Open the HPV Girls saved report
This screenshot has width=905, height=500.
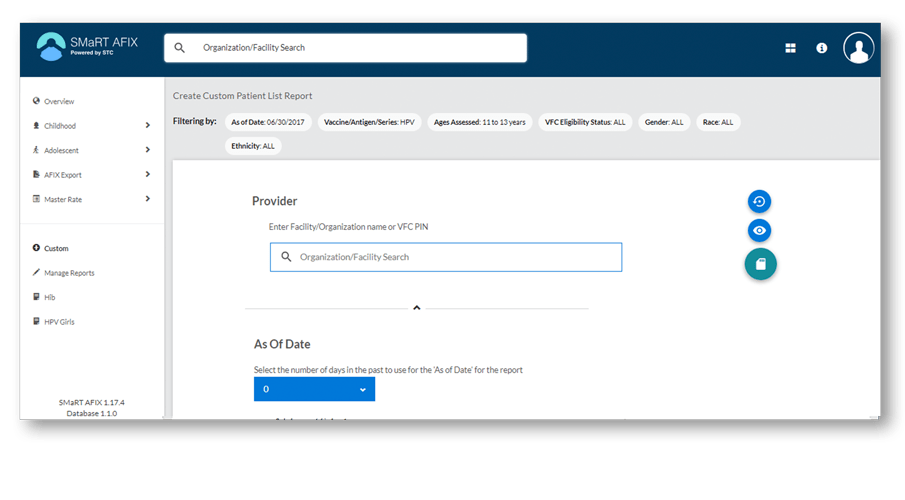pyautogui.click(x=59, y=322)
